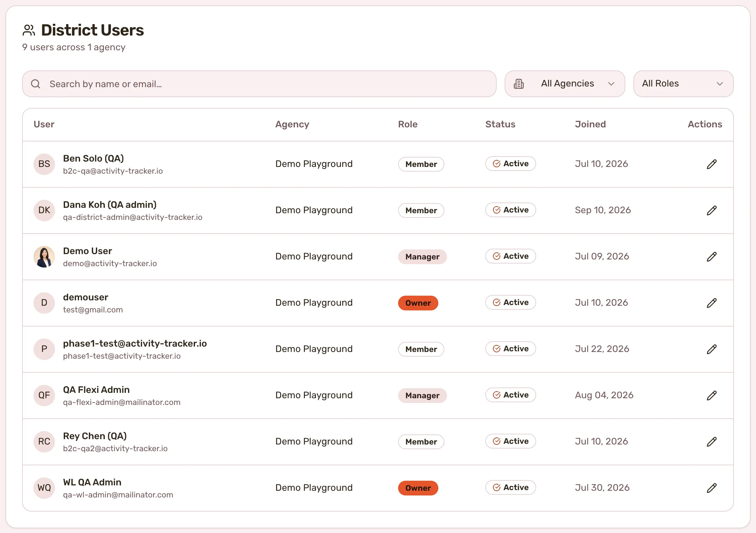The height and width of the screenshot is (533, 756).
Task: Click Manager badge for QA Flexi Admin
Action: [x=422, y=396]
